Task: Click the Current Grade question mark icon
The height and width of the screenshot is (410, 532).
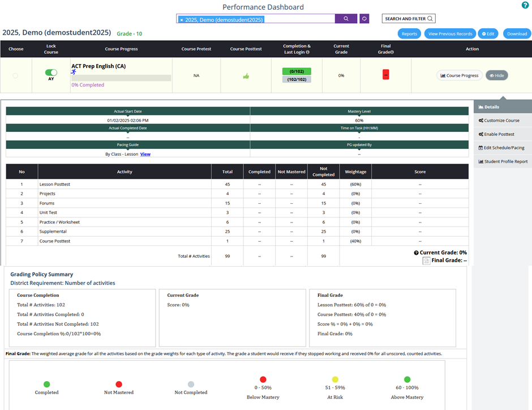Action: pos(416,253)
